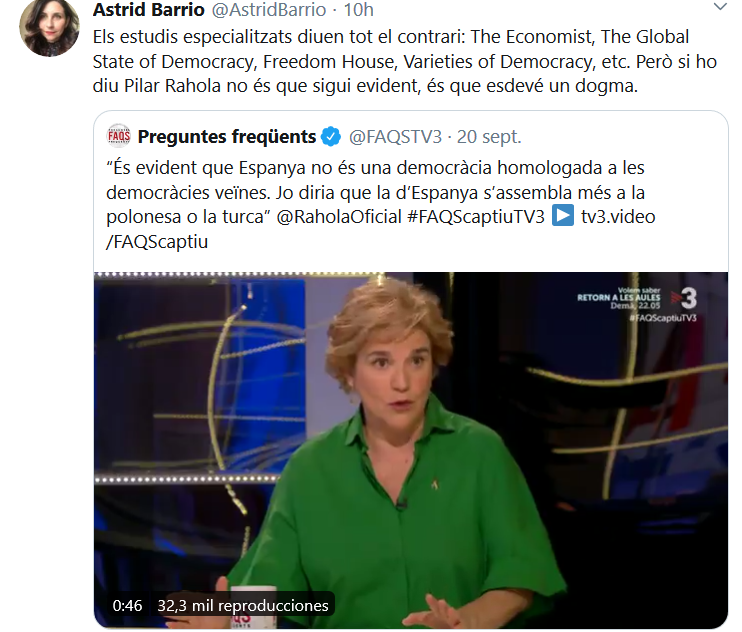Click the quoted tweet's text body
742x632 pixels.
(x=380, y=204)
